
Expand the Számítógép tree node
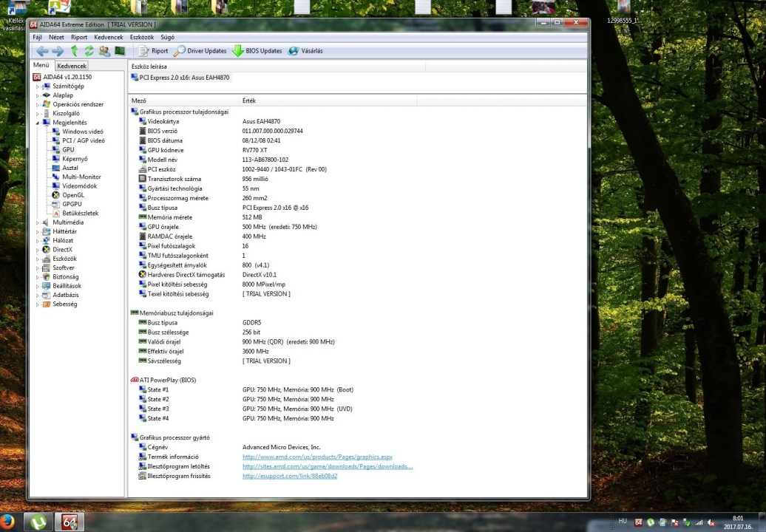coord(38,86)
